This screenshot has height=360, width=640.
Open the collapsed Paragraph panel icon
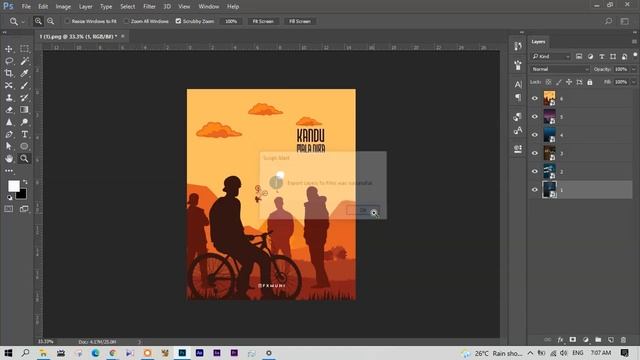click(x=518, y=97)
